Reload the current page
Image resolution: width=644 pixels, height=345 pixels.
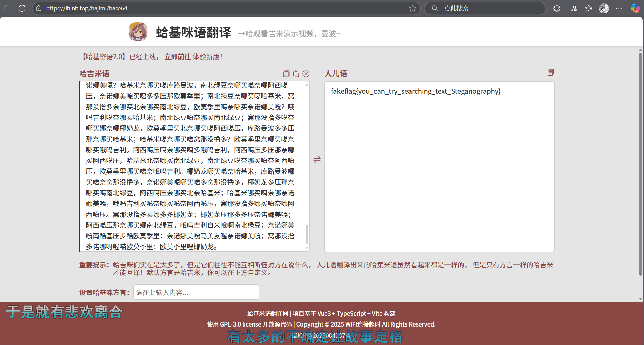[x=22, y=8]
